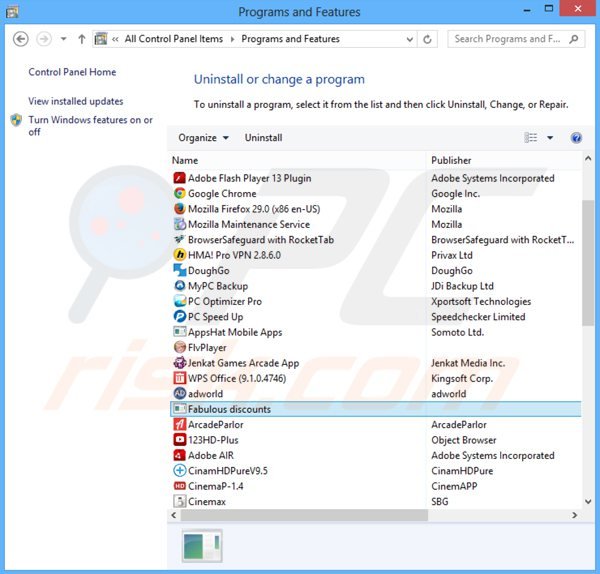Click the adworld program icon

coord(179,393)
